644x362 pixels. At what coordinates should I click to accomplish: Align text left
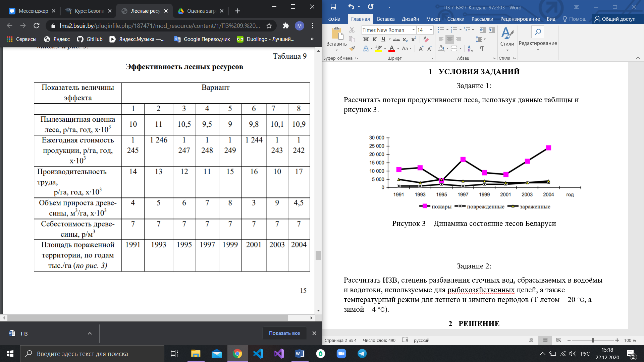441,40
